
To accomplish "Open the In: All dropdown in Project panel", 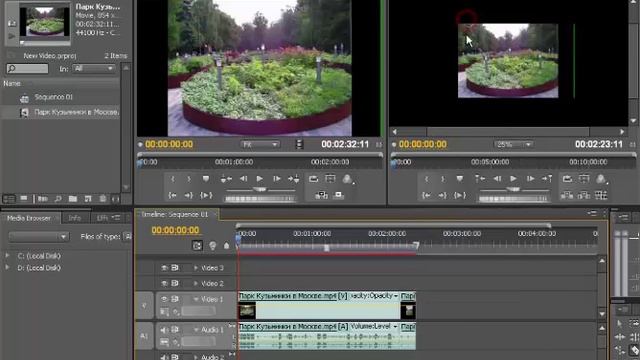I will click(x=93, y=69).
